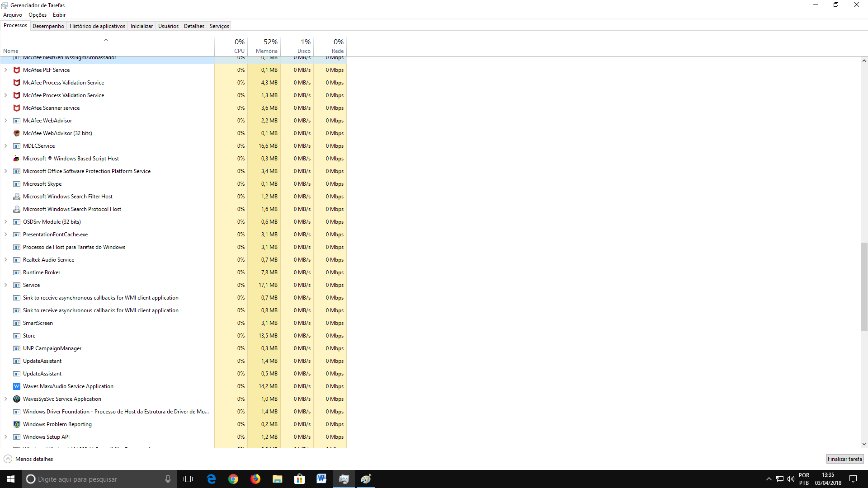
Task: Open File Explorer from the taskbar
Action: [x=277, y=479]
